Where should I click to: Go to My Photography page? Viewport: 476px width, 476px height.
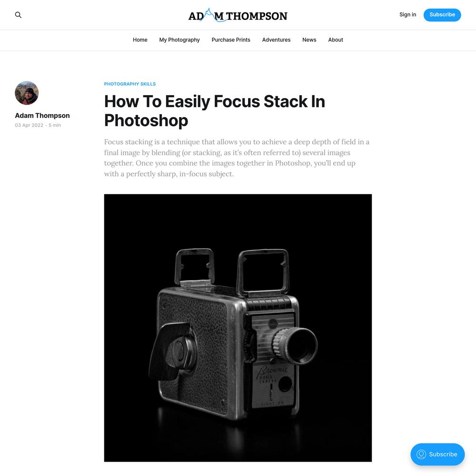pos(179,40)
